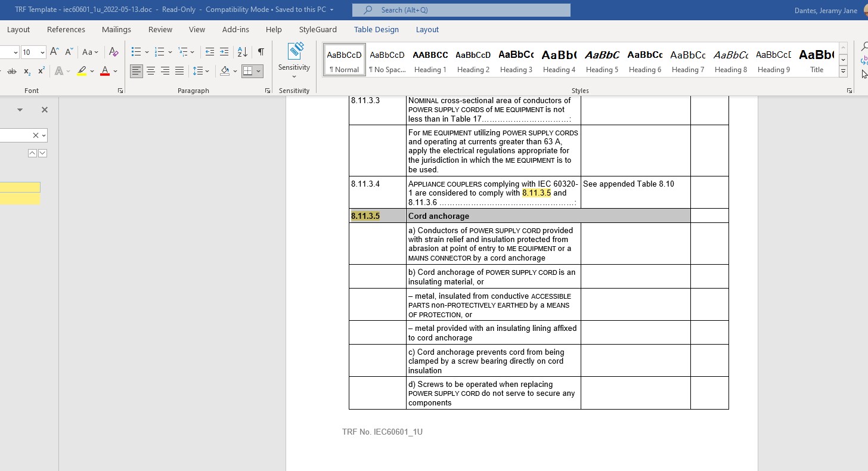Select the Clear All Formatting icon
868x471 pixels.
[x=113, y=52]
